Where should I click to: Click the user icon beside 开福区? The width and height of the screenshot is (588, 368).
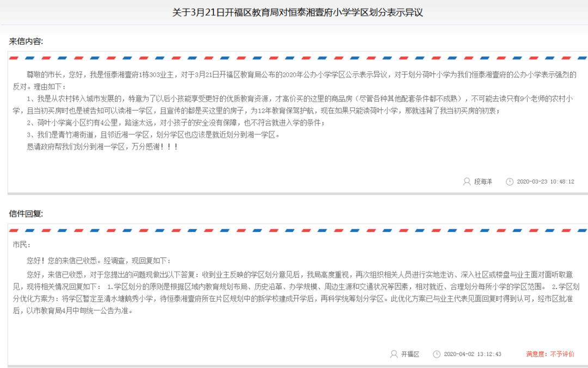(x=394, y=354)
